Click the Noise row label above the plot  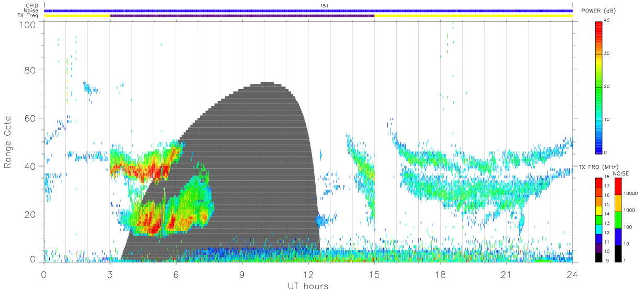pos(31,10)
